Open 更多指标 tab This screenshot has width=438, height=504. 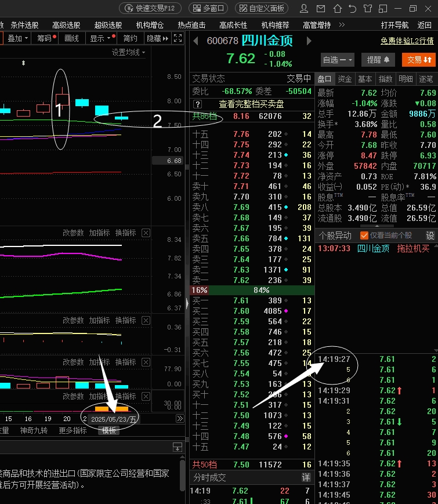pyautogui.click(x=73, y=430)
